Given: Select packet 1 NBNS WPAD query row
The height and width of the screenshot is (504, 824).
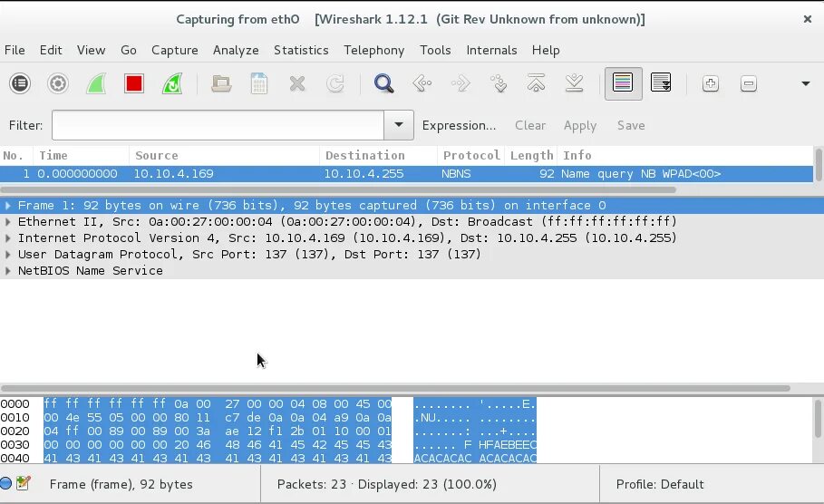Looking at the screenshot, I should (x=406, y=174).
